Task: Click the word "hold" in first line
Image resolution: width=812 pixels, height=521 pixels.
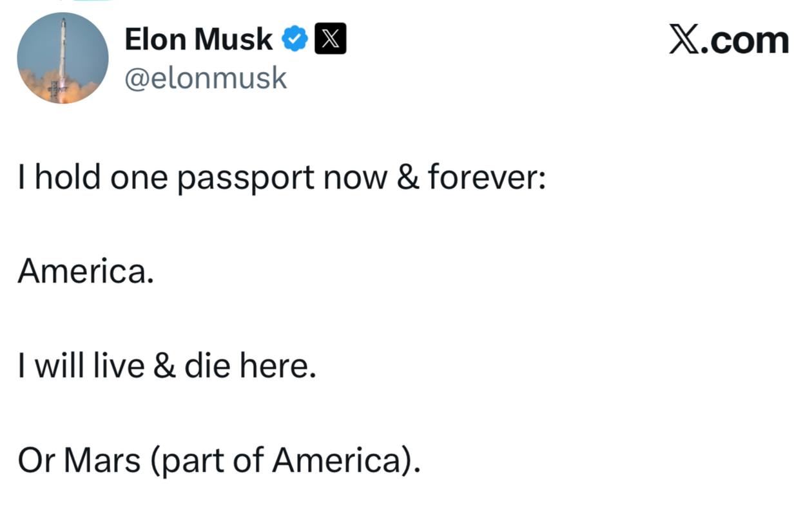Action: pyautogui.click(x=67, y=176)
